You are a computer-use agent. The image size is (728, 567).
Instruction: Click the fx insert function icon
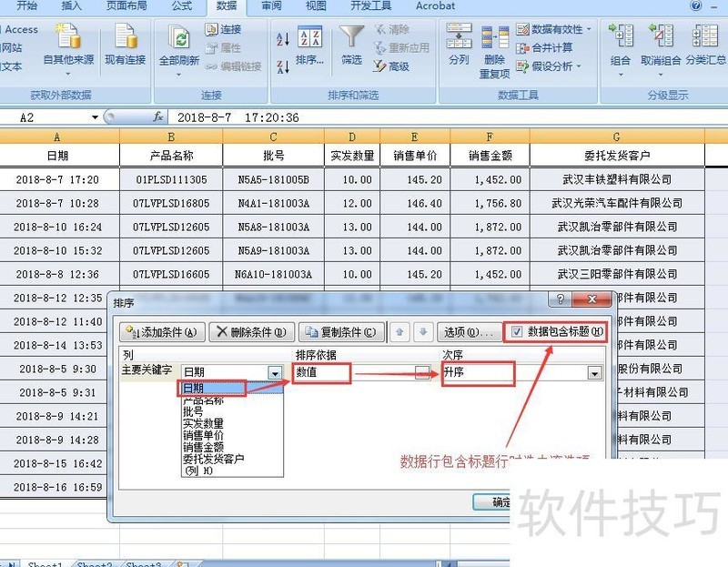[x=157, y=117]
